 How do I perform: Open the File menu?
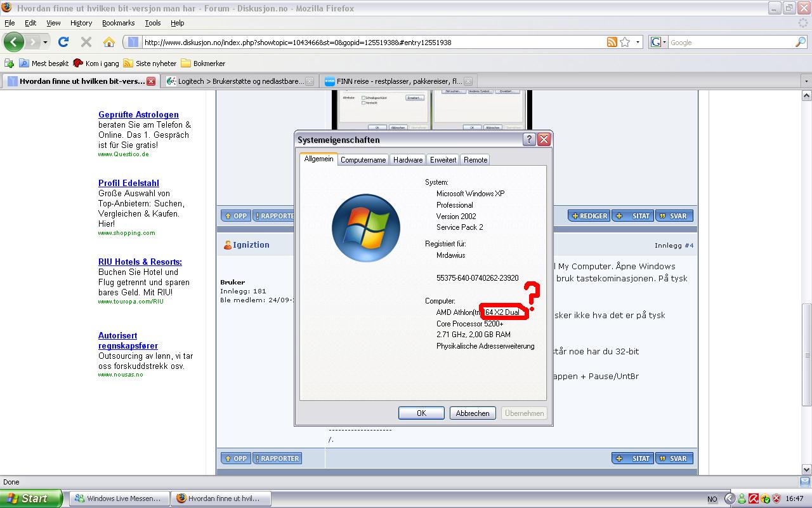click(10, 23)
